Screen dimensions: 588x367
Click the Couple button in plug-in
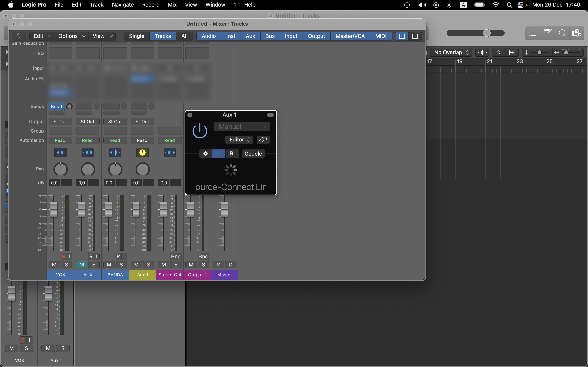click(253, 154)
